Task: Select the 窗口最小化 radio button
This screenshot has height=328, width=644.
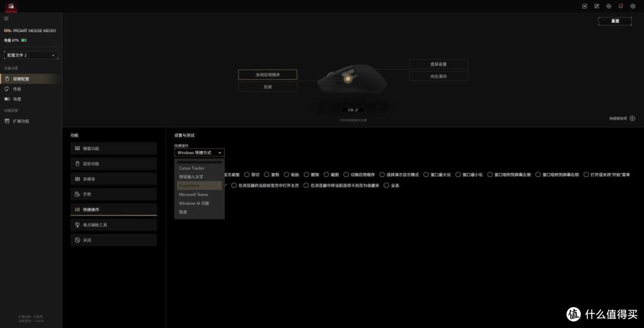Action: coord(458,175)
